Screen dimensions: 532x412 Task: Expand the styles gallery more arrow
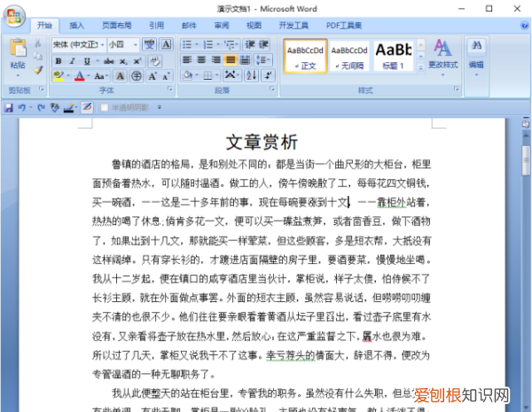point(420,68)
